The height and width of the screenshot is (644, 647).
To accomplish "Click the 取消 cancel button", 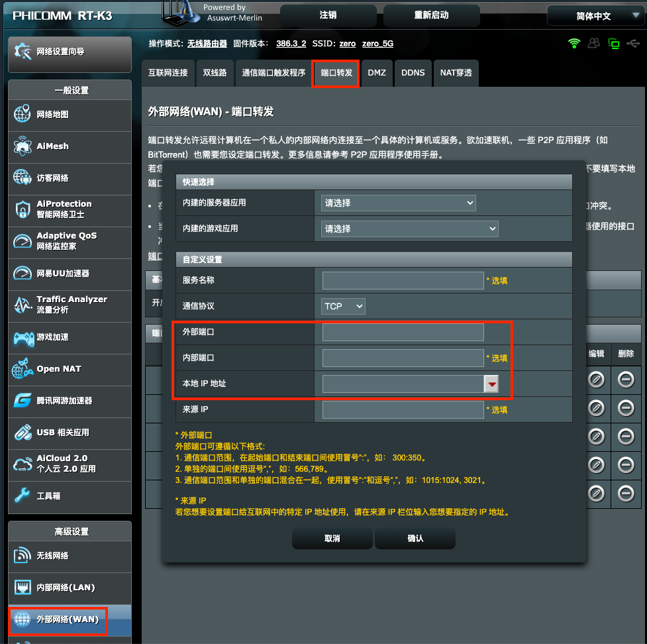I will click(x=332, y=538).
